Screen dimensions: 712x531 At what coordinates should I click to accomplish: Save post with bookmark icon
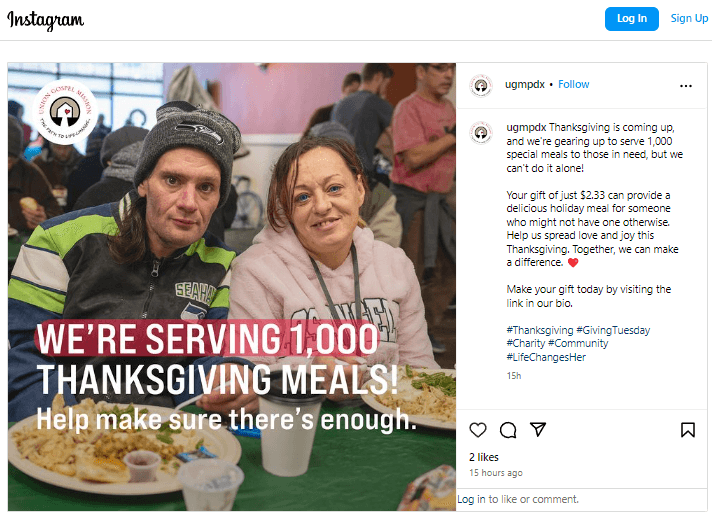pyautogui.click(x=687, y=430)
